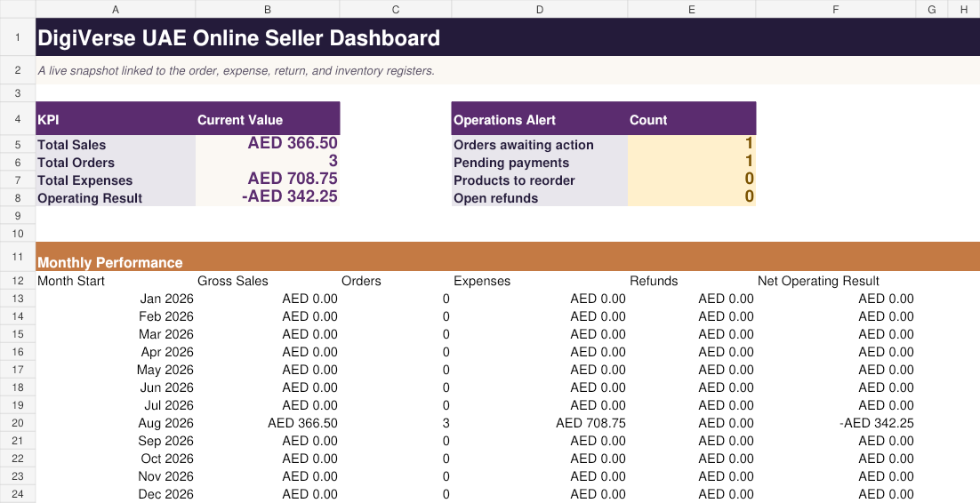Screen dimensions: 980x503
Task: Select the Pending payments count
Action: click(692, 162)
